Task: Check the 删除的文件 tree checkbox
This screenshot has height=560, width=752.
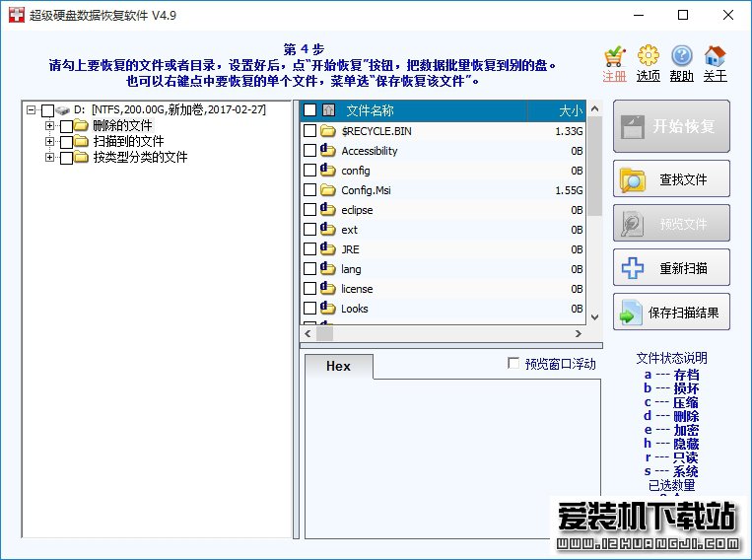Action: (x=66, y=126)
